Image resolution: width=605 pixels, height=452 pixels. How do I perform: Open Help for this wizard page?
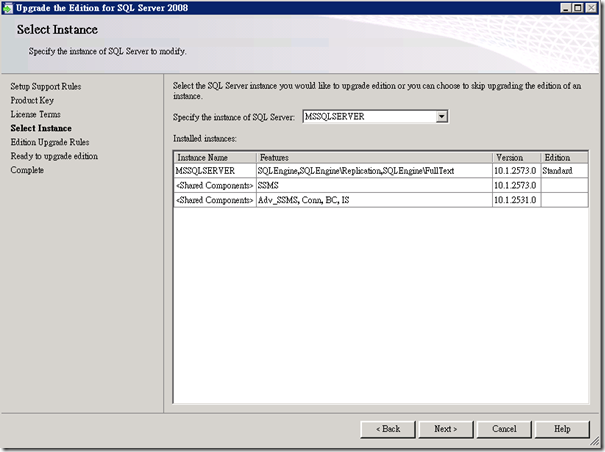point(562,429)
